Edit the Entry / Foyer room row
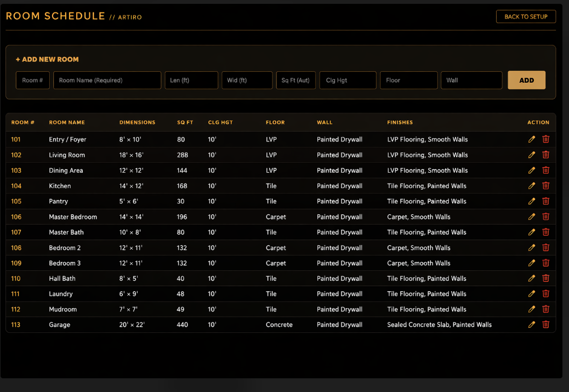Viewport: 569px width, 392px height. click(531, 139)
